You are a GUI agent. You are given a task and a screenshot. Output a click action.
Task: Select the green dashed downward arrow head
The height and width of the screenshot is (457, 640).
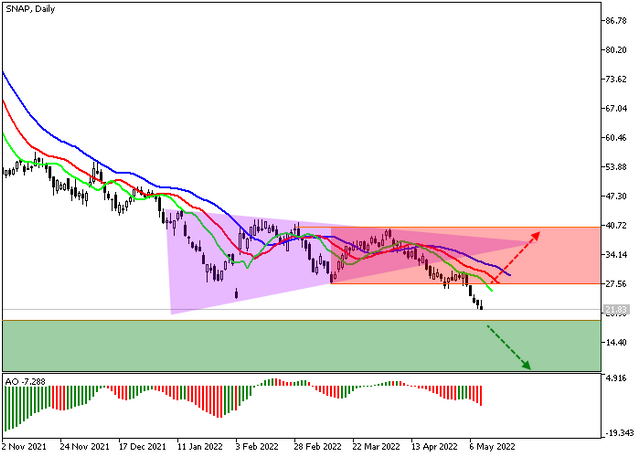click(x=526, y=365)
